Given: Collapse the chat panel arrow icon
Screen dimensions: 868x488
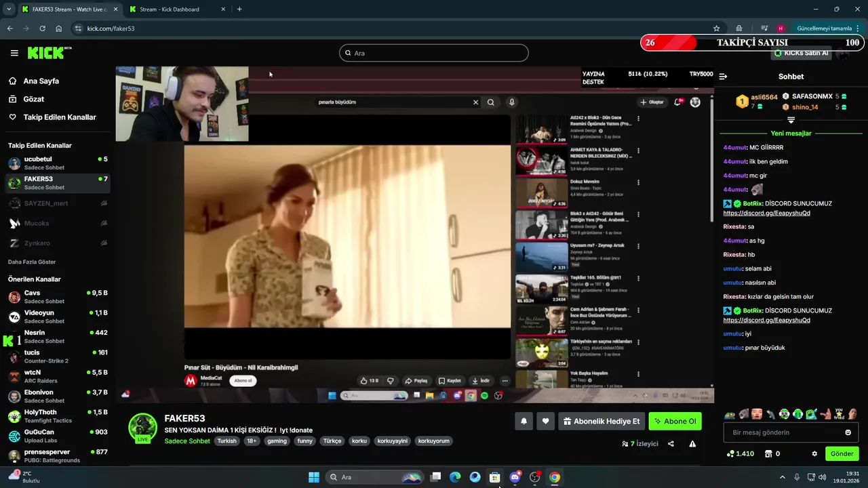Looking at the screenshot, I should click(x=723, y=77).
